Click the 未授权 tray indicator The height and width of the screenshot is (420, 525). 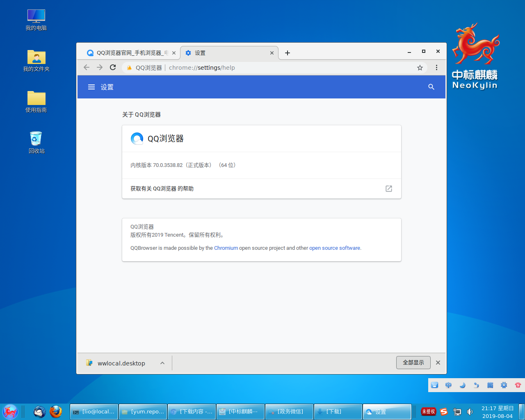[428, 411]
